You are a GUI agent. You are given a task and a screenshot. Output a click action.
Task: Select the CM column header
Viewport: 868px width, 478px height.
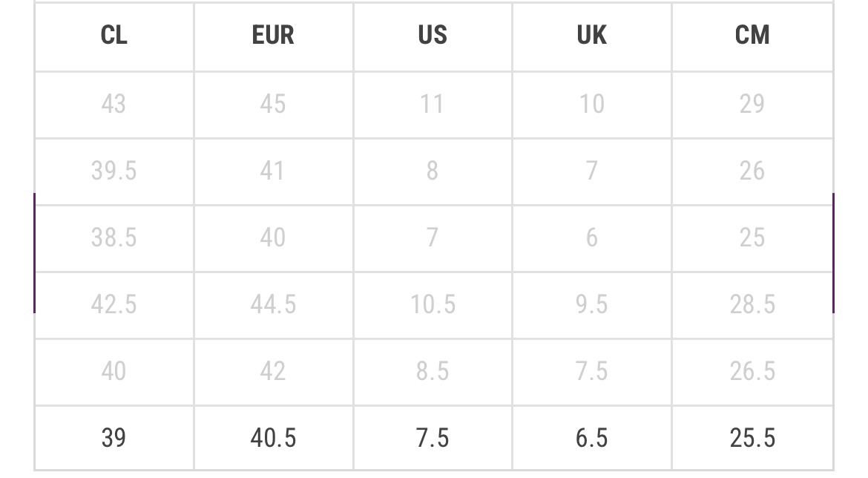[x=752, y=36]
